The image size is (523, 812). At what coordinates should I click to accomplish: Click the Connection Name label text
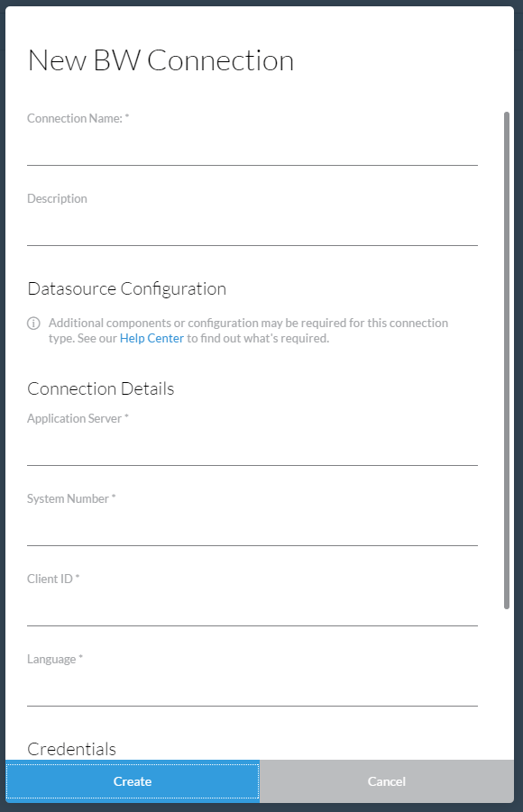[78, 119]
